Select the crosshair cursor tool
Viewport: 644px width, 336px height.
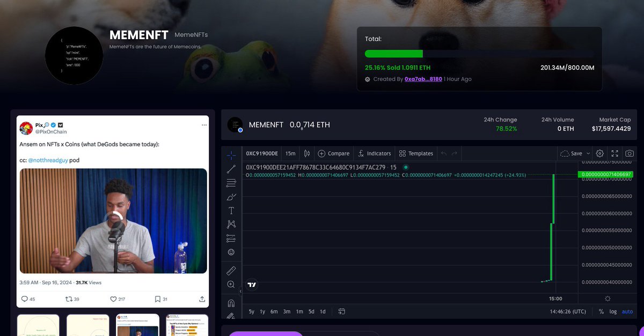(x=231, y=155)
